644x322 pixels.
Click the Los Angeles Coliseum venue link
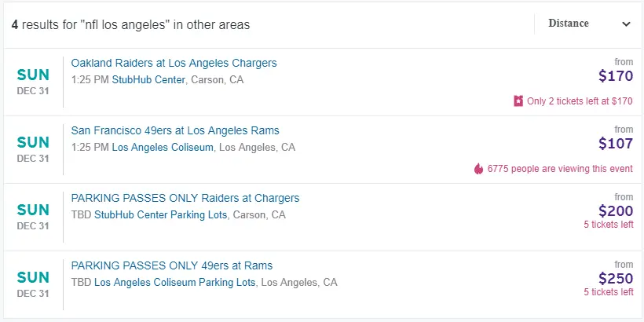pyautogui.click(x=162, y=147)
